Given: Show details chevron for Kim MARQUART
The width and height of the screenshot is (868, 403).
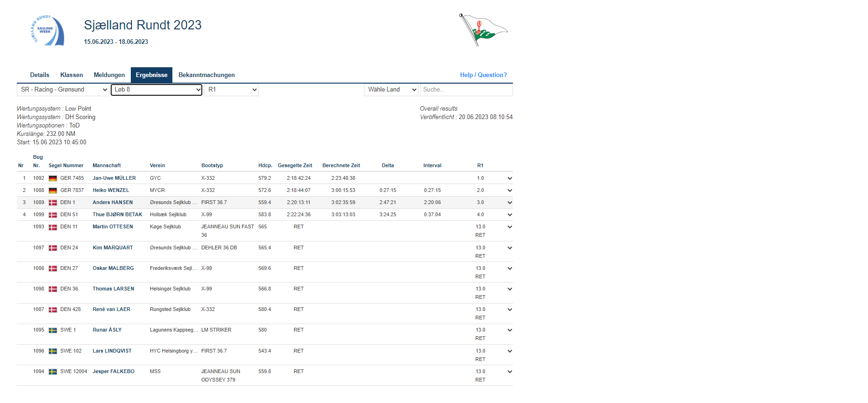Looking at the screenshot, I should click(509, 248).
